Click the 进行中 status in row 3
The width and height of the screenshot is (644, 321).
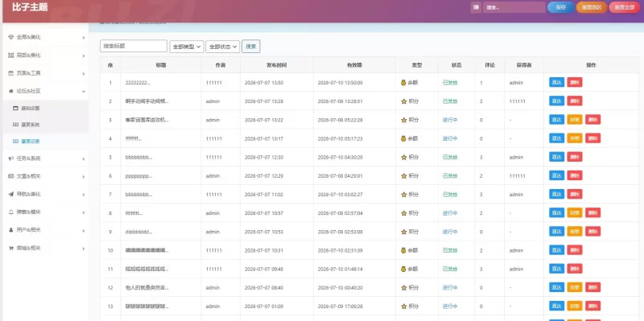tap(450, 120)
